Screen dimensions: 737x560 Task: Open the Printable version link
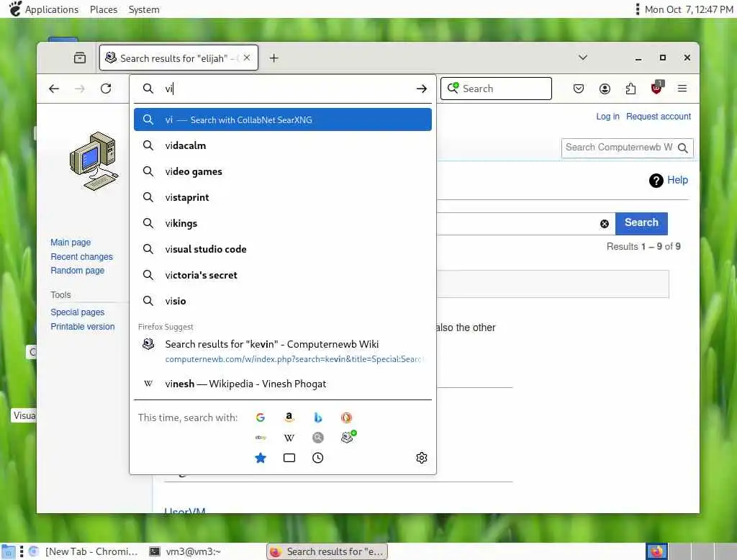tap(82, 326)
